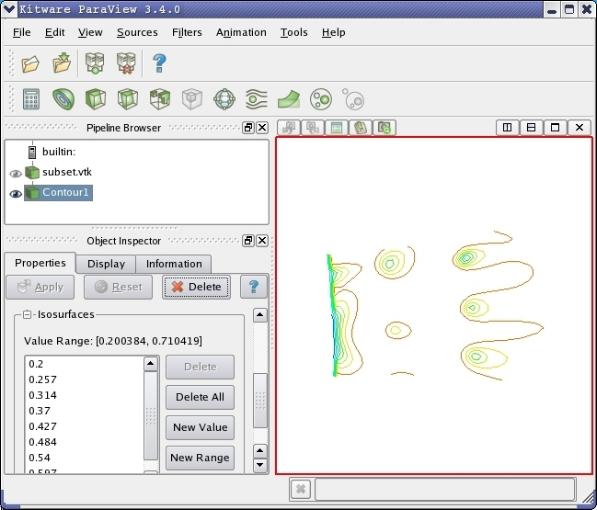Click the properties panel vertical scrollbar handle
The height and width of the screenshot is (510, 597).
point(260,400)
